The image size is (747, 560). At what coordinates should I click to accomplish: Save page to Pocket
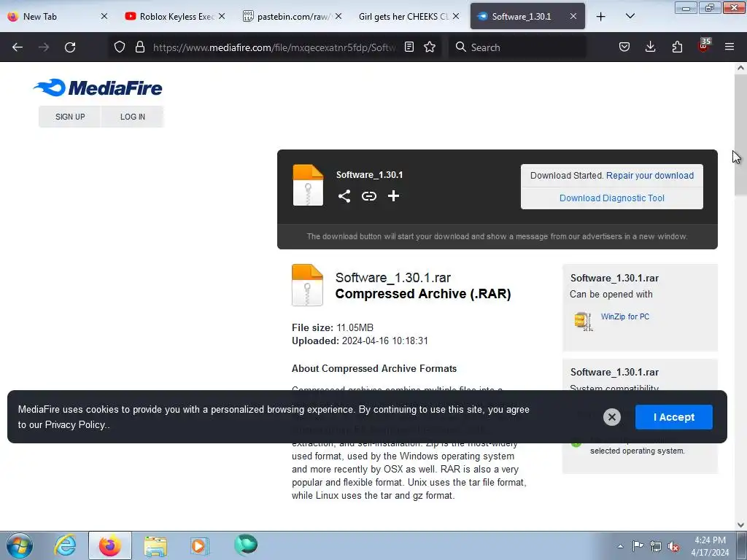(x=624, y=47)
